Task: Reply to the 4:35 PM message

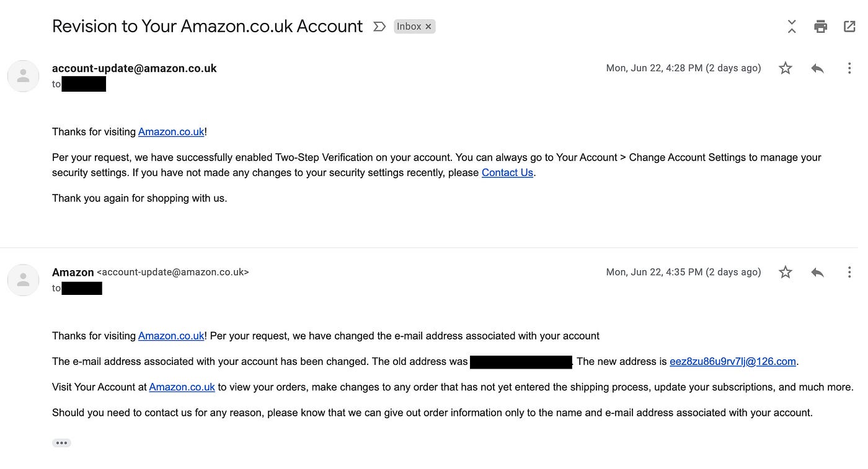Action: (817, 272)
